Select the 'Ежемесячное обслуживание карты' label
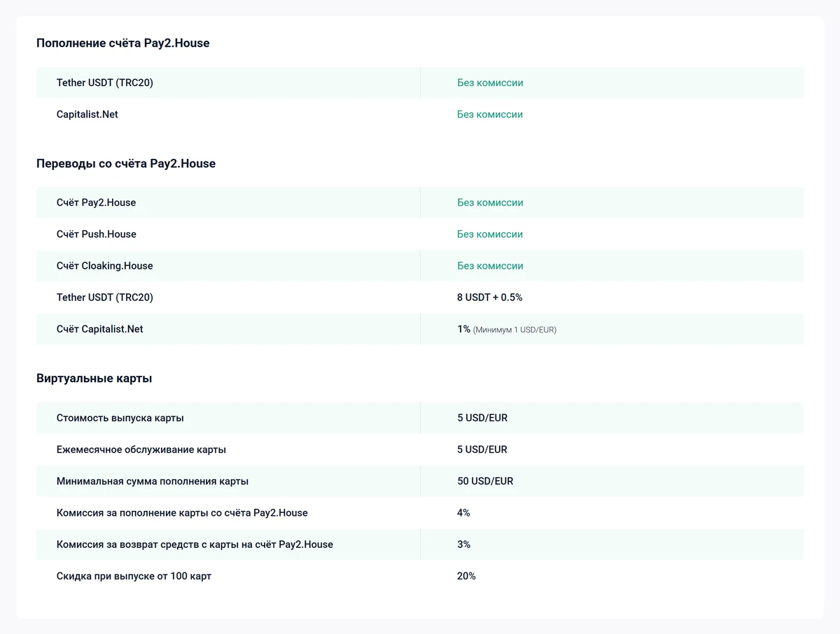The width and height of the screenshot is (840, 634). tap(141, 449)
